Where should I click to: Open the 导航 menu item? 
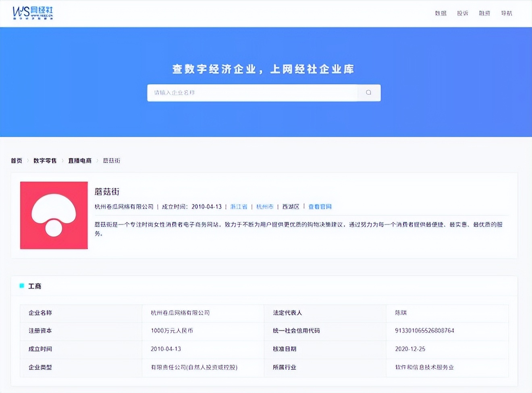coord(507,13)
